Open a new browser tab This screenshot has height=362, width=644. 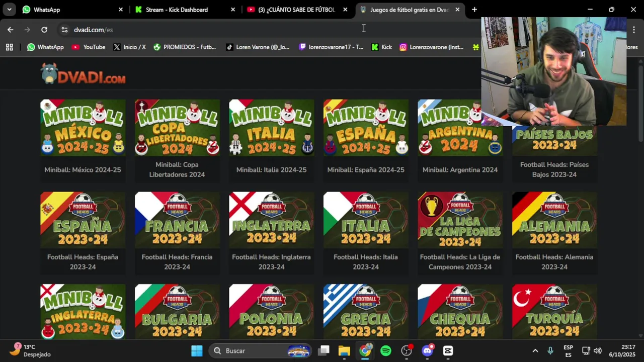[474, 10]
